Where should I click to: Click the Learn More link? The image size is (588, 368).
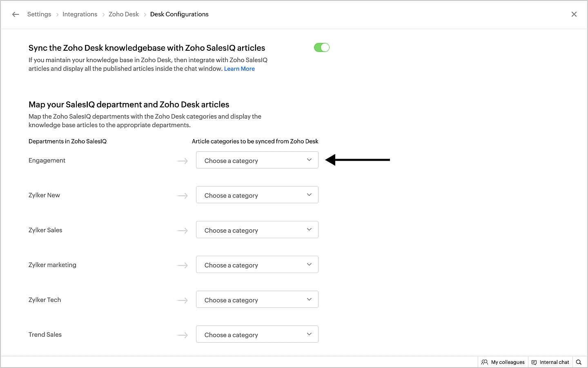point(239,69)
